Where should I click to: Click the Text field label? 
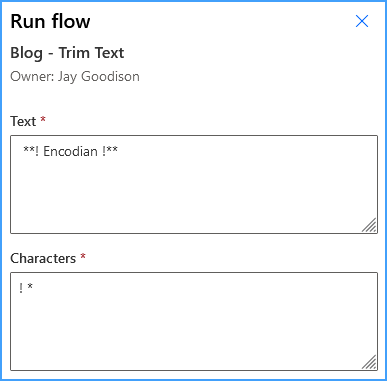coord(23,121)
